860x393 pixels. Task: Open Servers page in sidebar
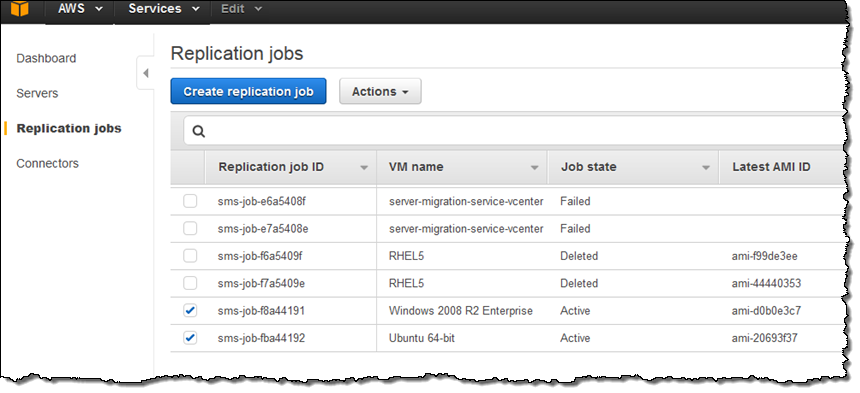point(37,93)
